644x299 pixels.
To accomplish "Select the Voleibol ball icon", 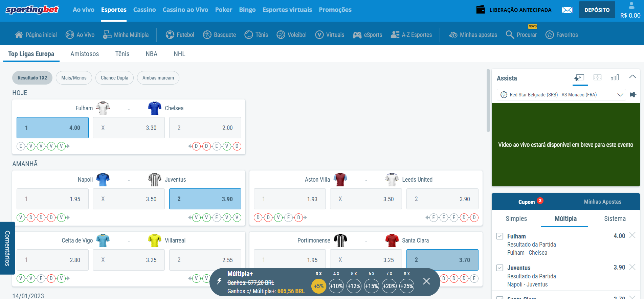I will tap(281, 35).
